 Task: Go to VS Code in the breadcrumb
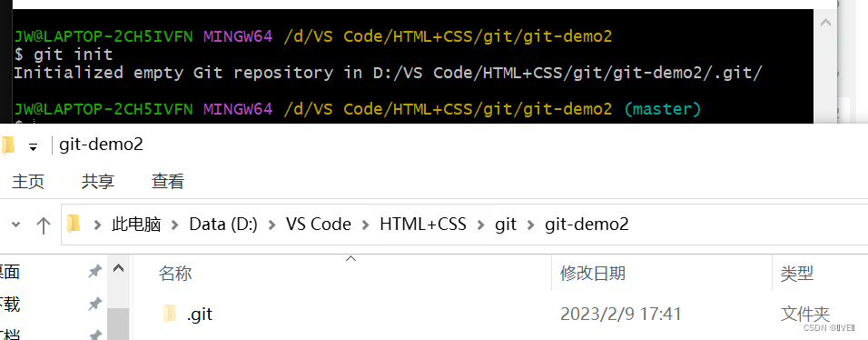pos(319,224)
